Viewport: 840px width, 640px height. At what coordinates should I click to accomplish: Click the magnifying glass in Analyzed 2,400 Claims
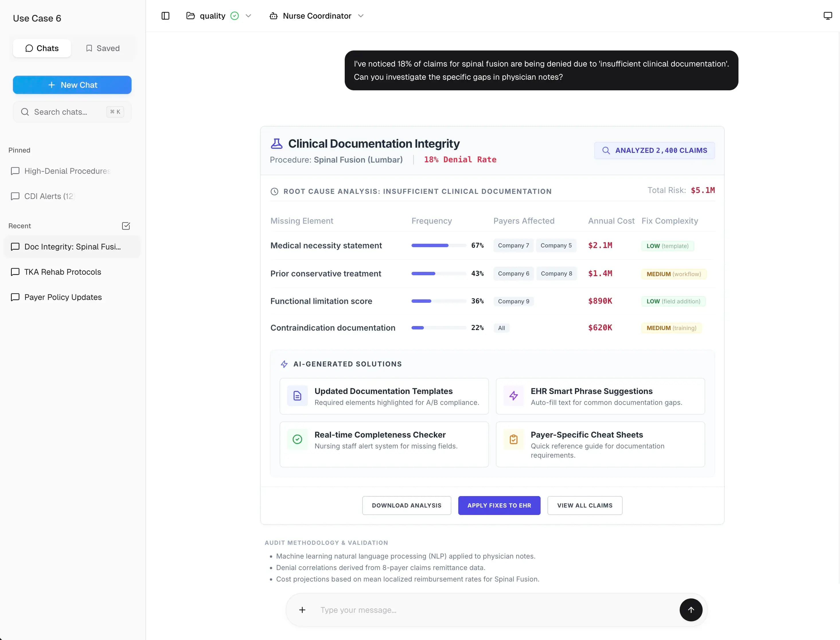pyautogui.click(x=606, y=150)
